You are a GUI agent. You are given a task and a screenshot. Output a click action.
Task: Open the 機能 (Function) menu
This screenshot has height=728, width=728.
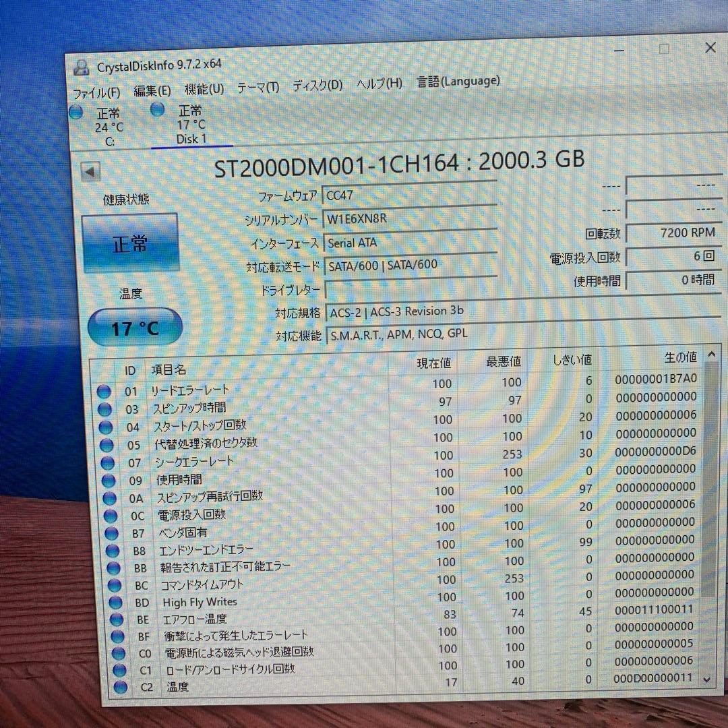click(x=204, y=88)
